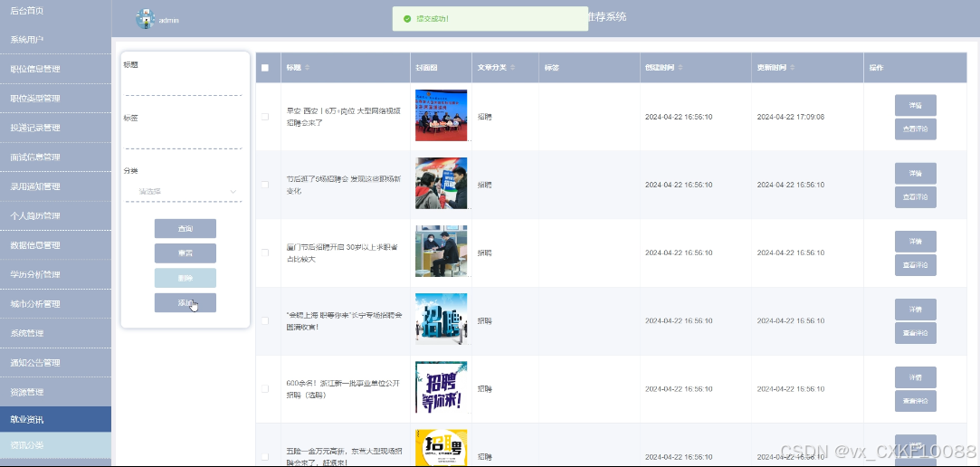Click 查看评论 for 金聚上海 article

[x=915, y=333]
